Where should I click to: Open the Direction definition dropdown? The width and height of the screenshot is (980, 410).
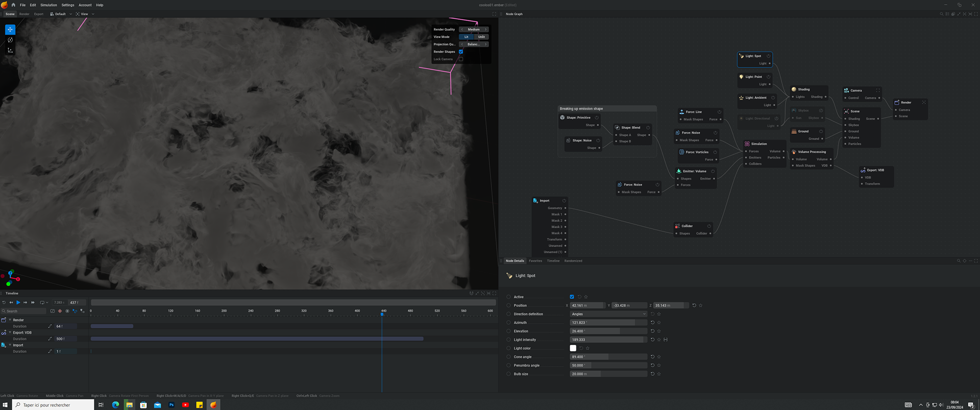pyautogui.click(x=608, y=314)
